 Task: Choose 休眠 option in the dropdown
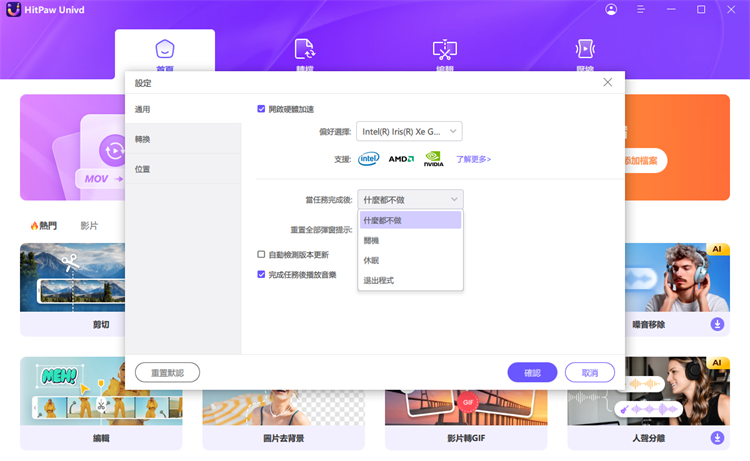[x=372, y=260]
